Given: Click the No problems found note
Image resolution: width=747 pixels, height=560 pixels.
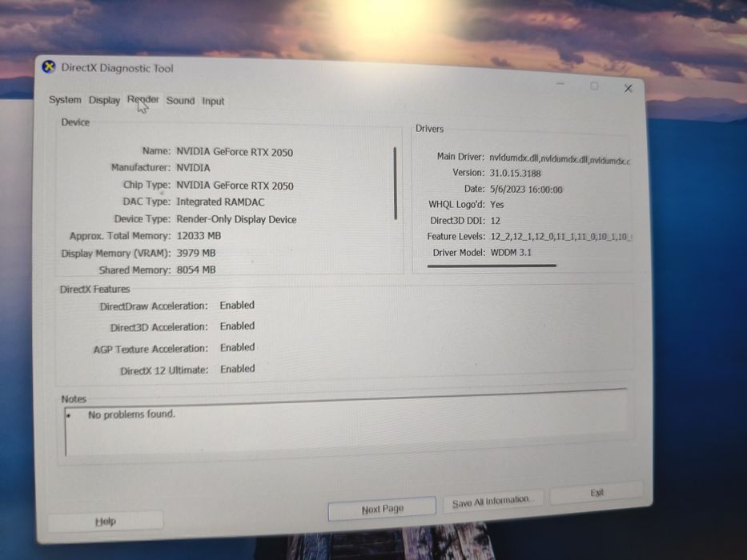Looking at the screenshot, I should (x=131, y=414).
